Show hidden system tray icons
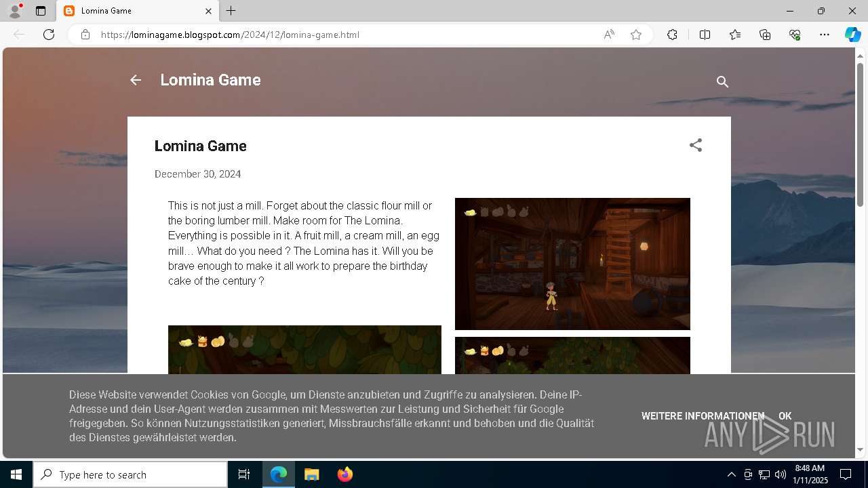868x488 pixels. [731, 474]
